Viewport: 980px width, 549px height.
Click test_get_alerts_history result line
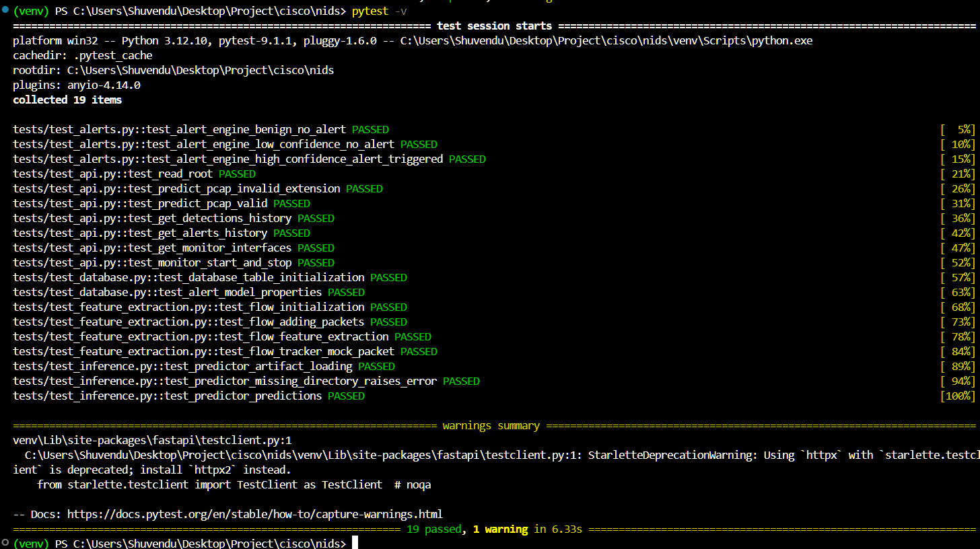coord(162,233)
